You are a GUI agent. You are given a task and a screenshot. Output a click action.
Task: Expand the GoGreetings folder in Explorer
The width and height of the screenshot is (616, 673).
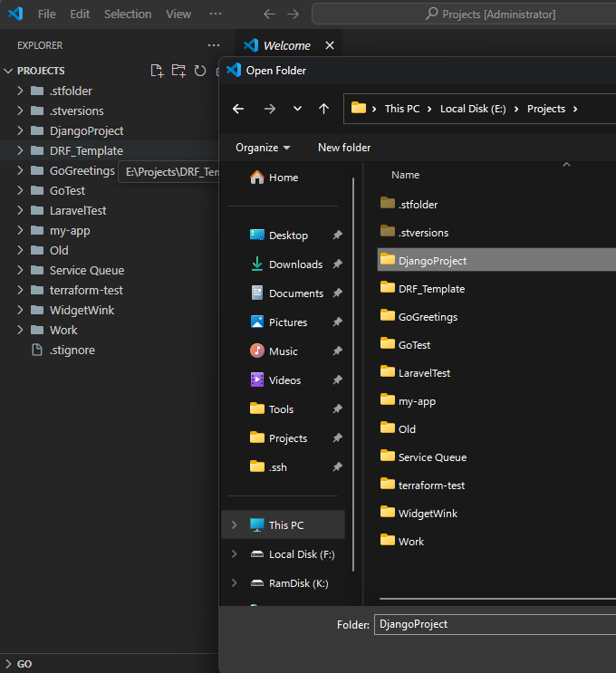point(21,171)
